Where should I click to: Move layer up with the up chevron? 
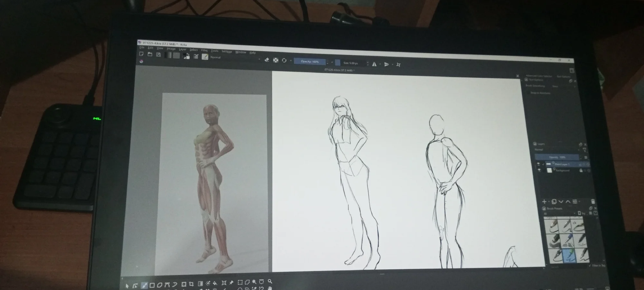[x=568, y=202]
